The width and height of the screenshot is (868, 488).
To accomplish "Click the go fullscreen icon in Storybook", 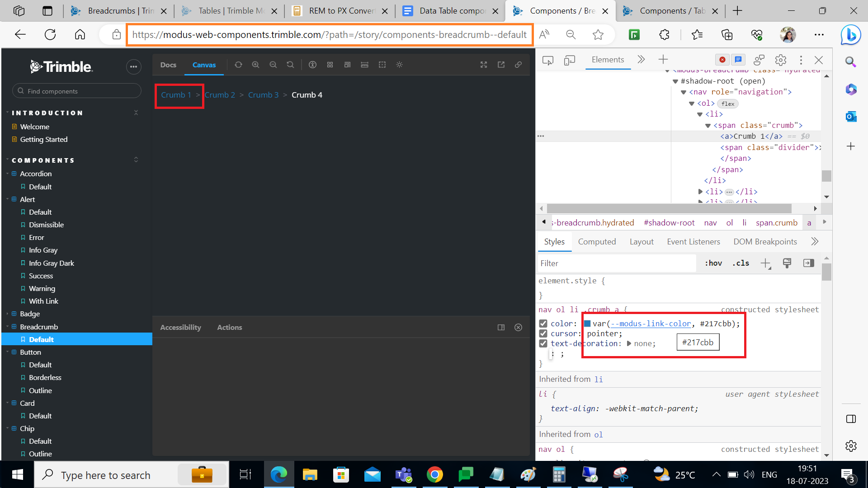I will [483, 65].
